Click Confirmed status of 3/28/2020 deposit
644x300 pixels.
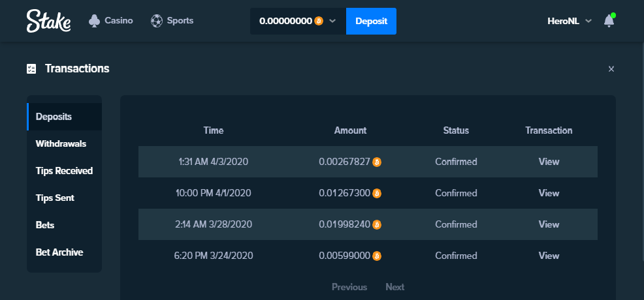pyautogui.click(x=456, y=224)
